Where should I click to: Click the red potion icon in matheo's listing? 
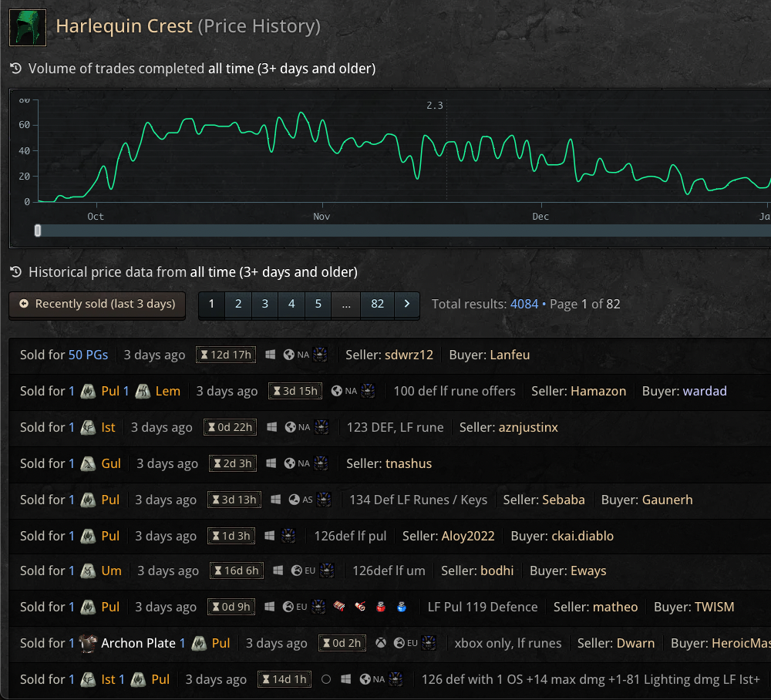pos(379,607)
